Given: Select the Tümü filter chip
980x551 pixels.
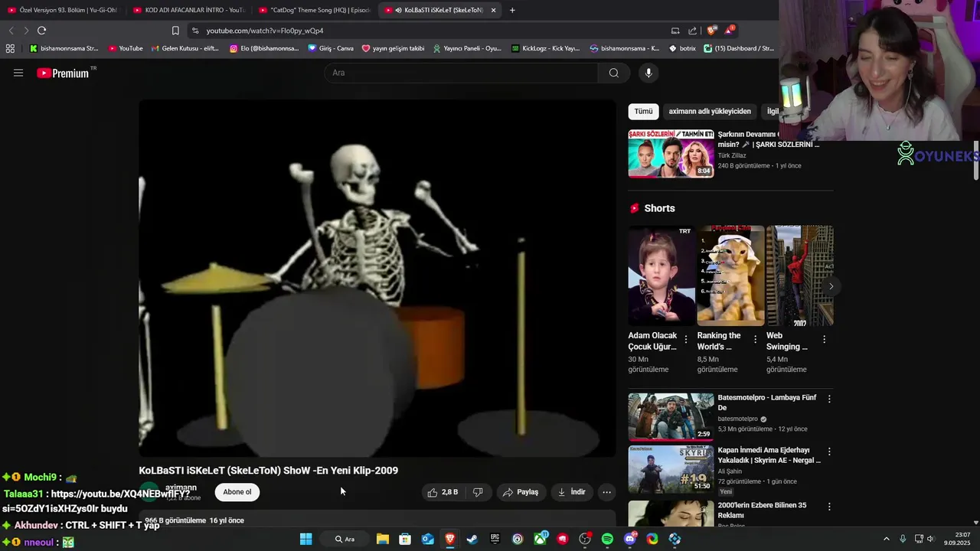Looking at the screenshot, I should click(643, 111).
